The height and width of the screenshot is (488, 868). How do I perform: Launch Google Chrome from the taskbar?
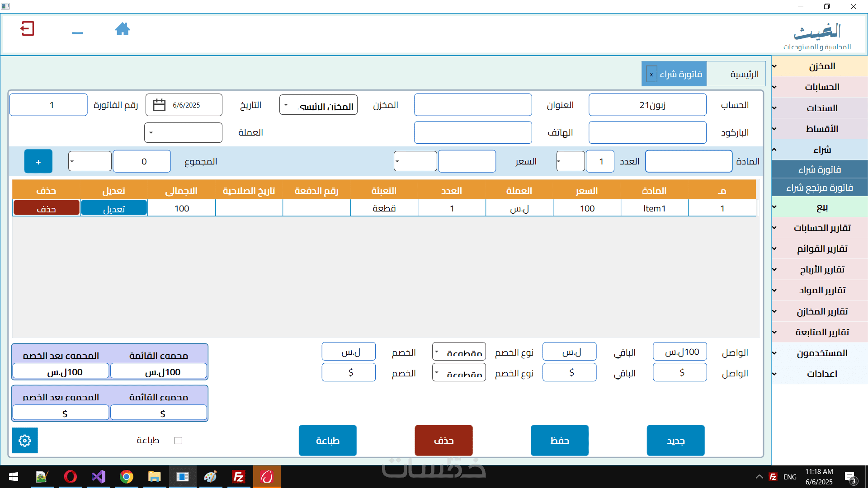click(127, 477)
